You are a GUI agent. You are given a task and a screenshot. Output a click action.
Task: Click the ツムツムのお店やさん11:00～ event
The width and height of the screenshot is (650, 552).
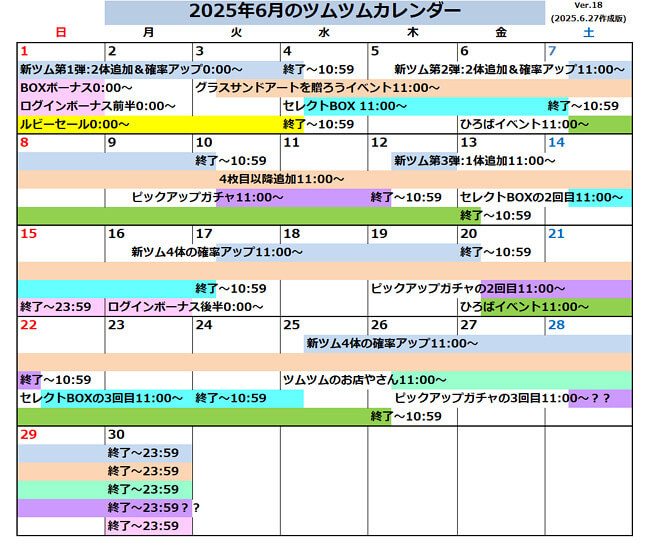(364, 380)
